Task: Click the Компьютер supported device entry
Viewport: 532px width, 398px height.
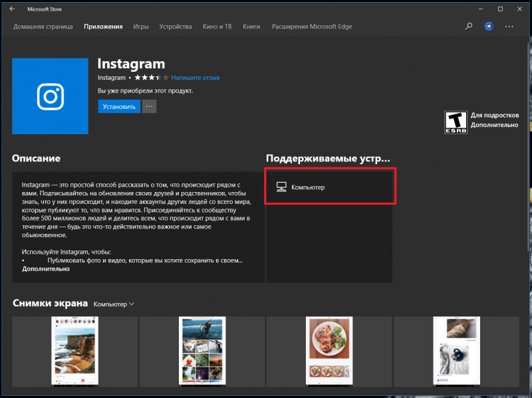Action: (x=329, y=187)
